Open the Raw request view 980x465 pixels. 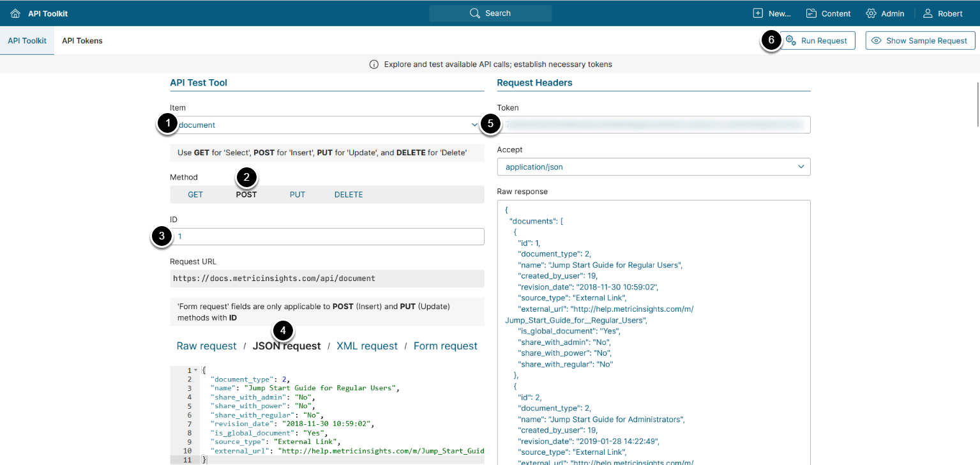coord(206,346)
